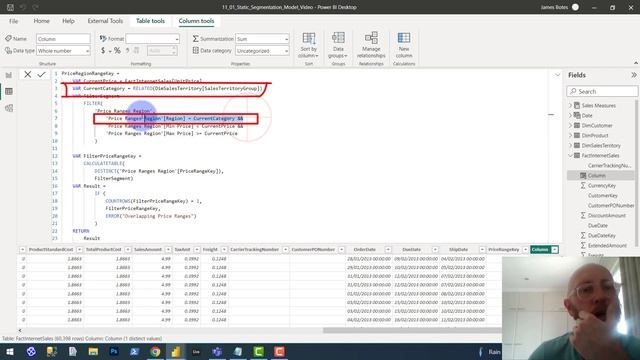Select the DiscountAmount field
This screenshot has width=640, height=360.
[607, 216]
